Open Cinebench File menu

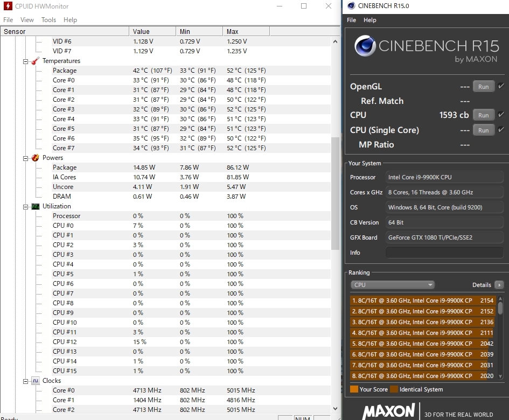pyautogui.click(x=351, y=20)
